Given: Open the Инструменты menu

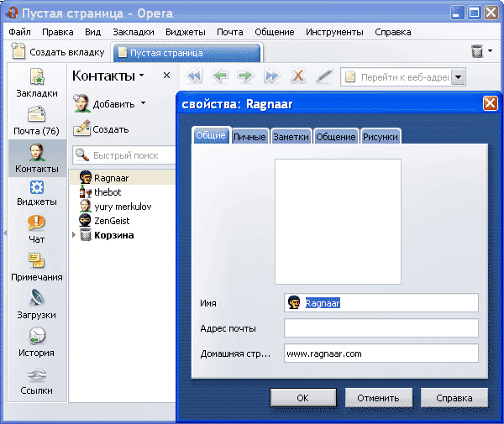Looking at the screenshot, I should pos(334,32).
